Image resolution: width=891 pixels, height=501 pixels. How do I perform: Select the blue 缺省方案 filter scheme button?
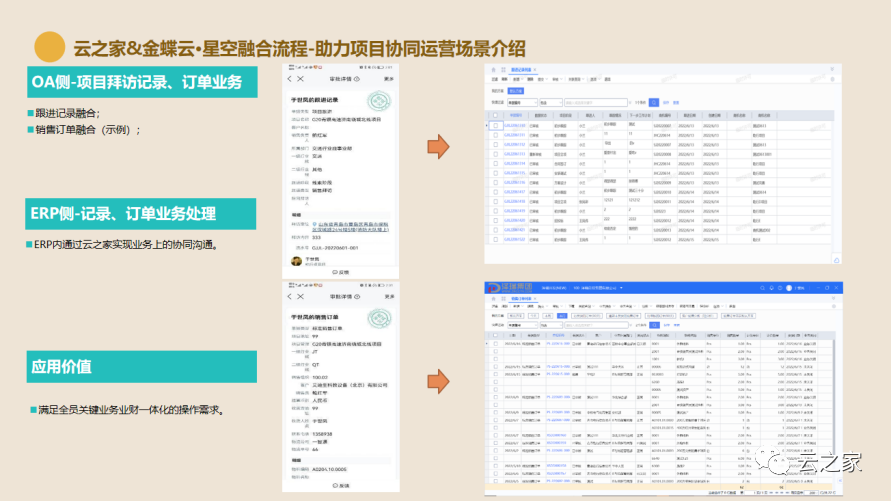pos(516,91)
